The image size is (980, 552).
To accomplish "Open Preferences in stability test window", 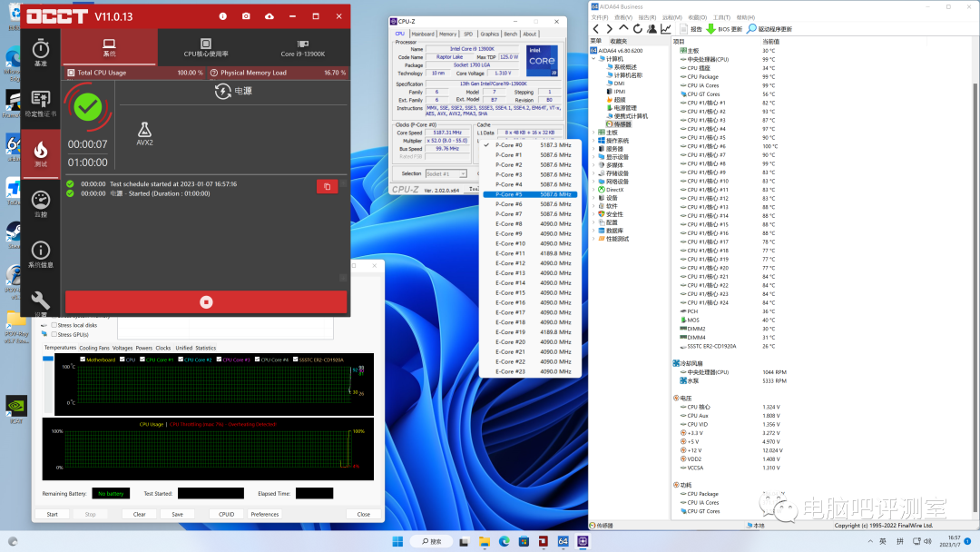I will [x=265, y=515].
